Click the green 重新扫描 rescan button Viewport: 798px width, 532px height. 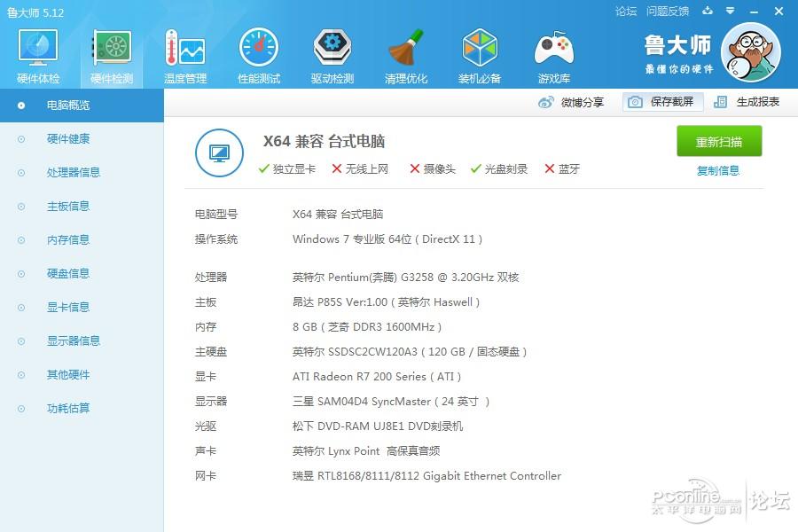(x=719, y=142)
